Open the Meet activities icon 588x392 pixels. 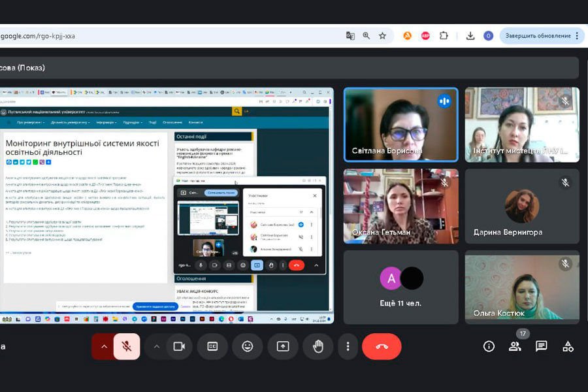pyautogui.click(x=568, y=346)
